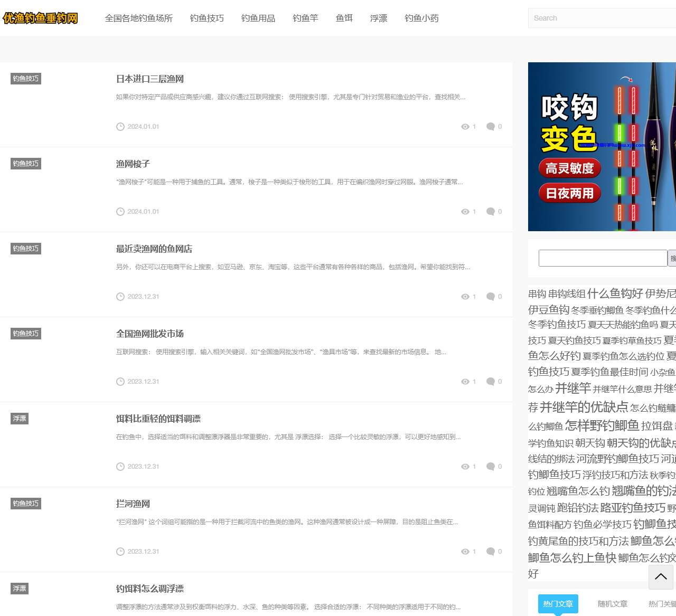Select the 热门文章 tab
Viewport: 676px width, 616px height.
558,604
